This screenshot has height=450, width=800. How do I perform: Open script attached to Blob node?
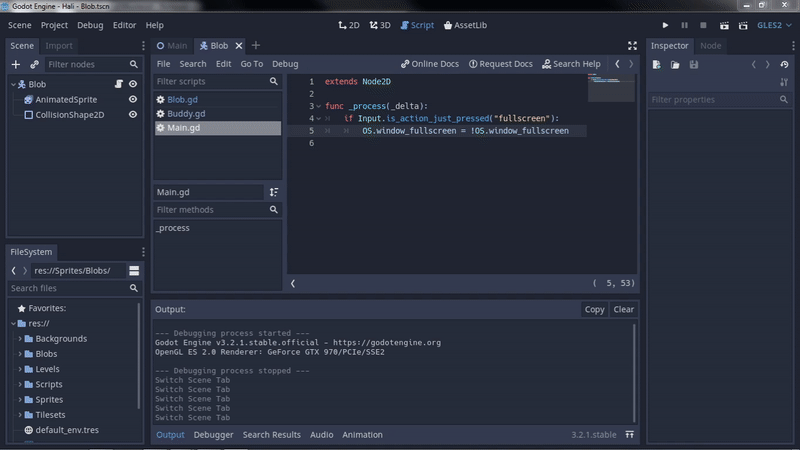[x=118, y=84]
